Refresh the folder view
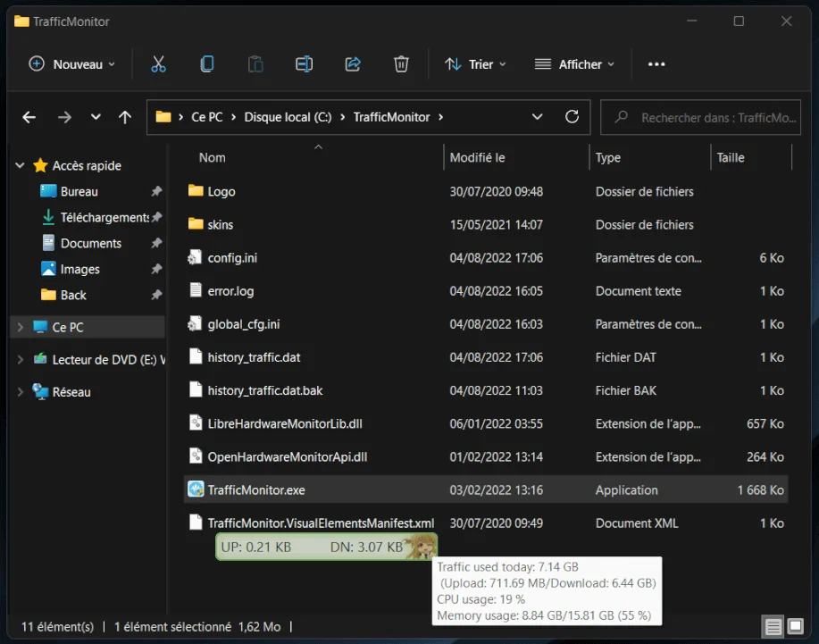The image size is (819, 644). 572,116
